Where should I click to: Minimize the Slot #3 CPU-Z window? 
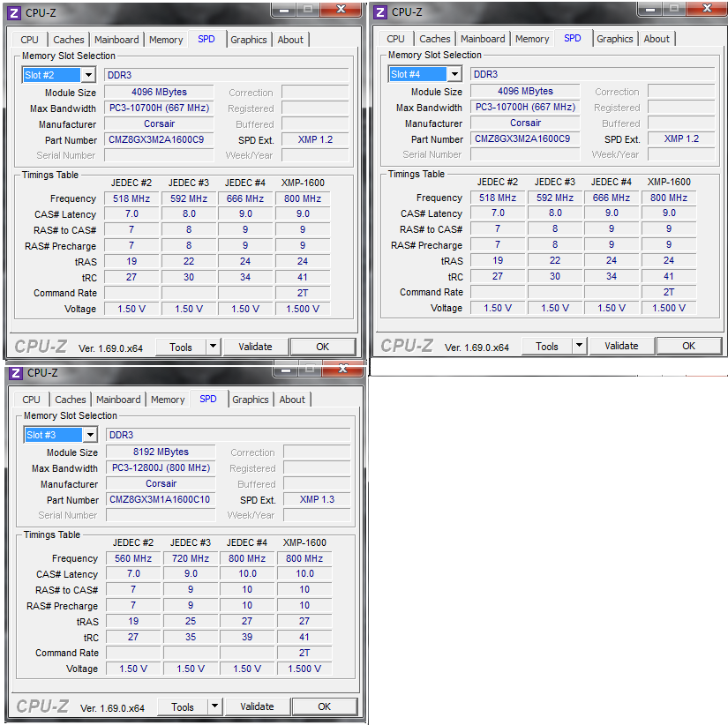pyautogui.click(x=286, y=370)
